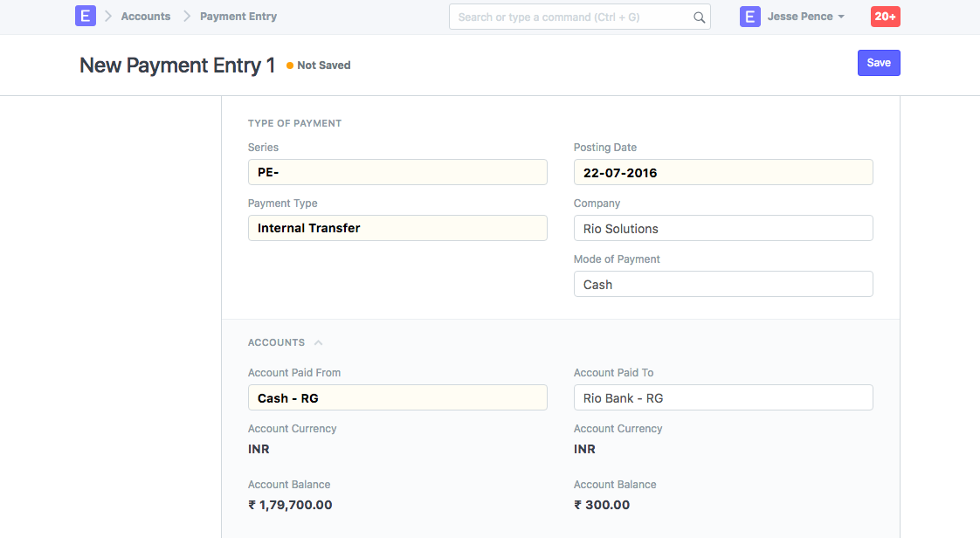
Task: Open the Payment Type dropdown
Action: 397,228
